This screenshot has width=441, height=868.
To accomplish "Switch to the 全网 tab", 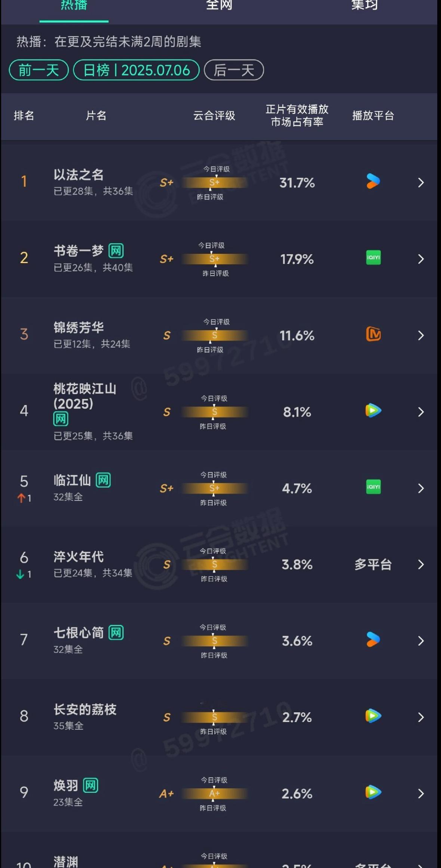I will pos(219,5).
